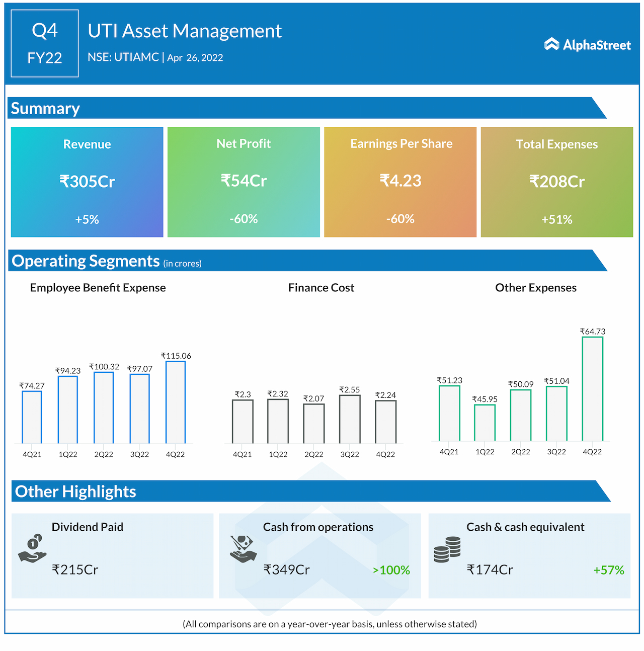The height and width of the screenshot is (651, 644).
Task: Click the Summary section header
Action: tap(45, 108)
